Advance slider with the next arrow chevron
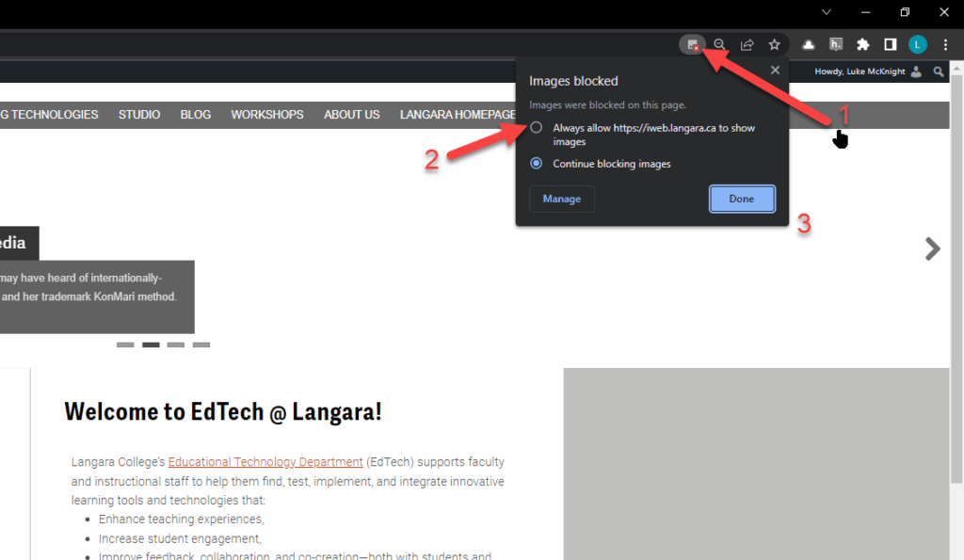Image resolution: width=964 pixels, height=560 pixels. [932, 248]
